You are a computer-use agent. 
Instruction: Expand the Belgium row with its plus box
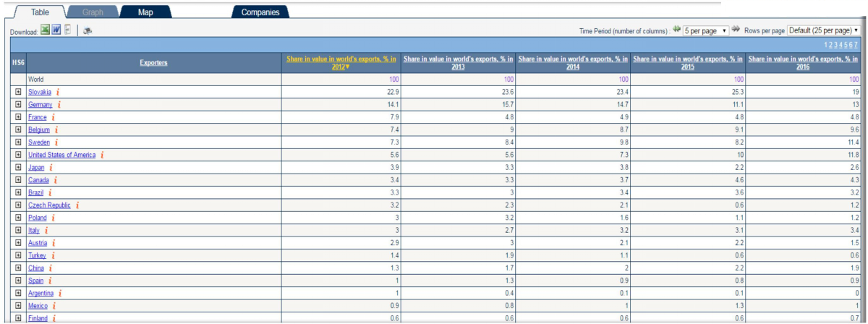[18, 129]
